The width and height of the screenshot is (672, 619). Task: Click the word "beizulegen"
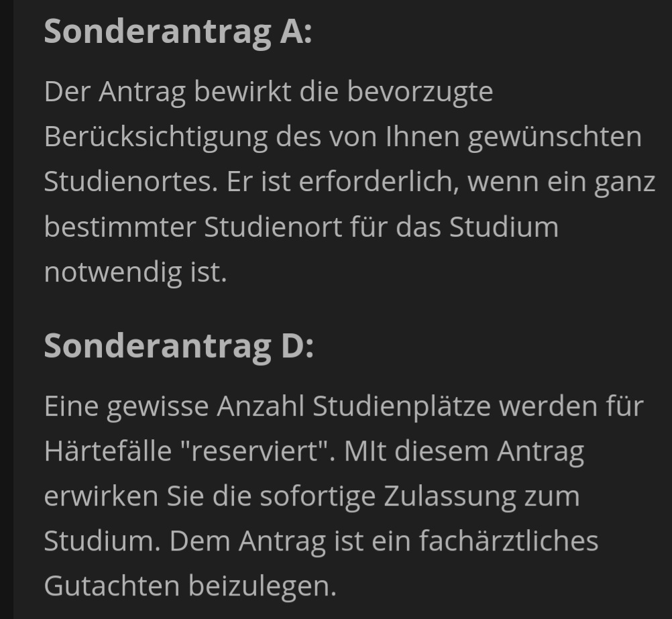262,586
